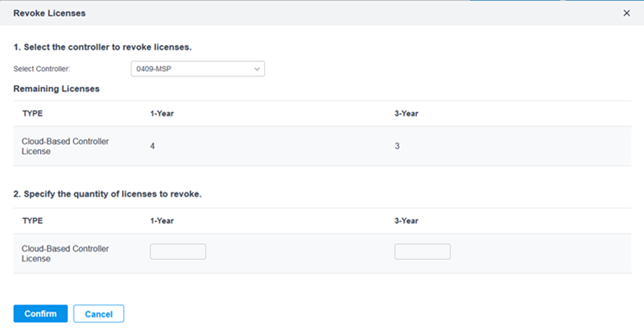Click 1-Year header in Remaining Licenses table
This screenshot has width=644, height=336.
point(162,114)
